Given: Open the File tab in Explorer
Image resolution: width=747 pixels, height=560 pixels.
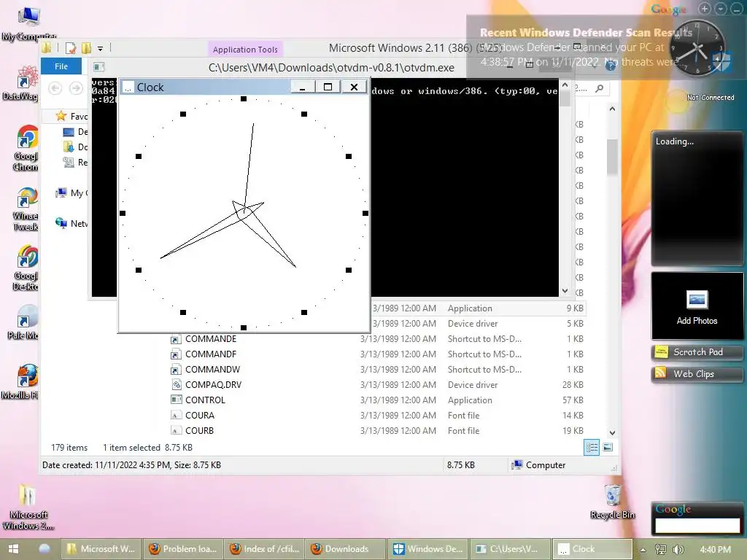Looking at the screenshot, I should tap(61, 66).
